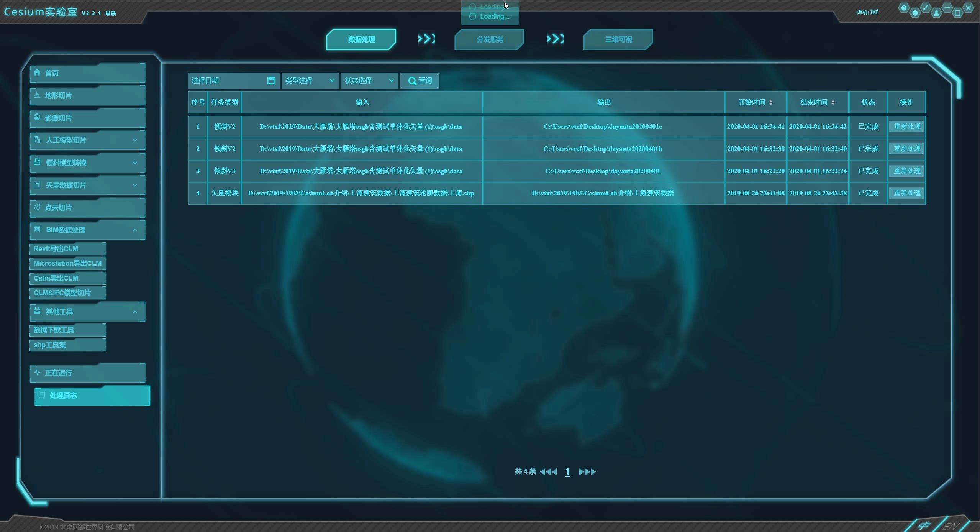Open the 类型选择 dropdown
This screenshot has width=980, height=532.
[309, 80]
